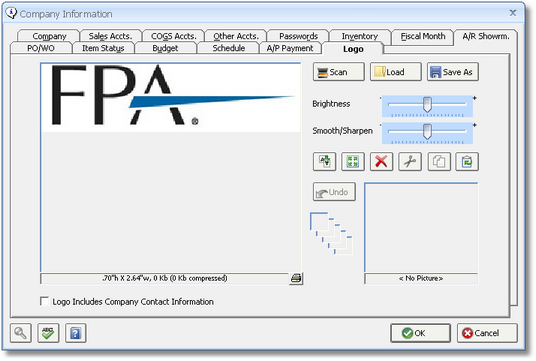Switch to the Budget tab
536x361 pixels.
[x=165, y=48]
